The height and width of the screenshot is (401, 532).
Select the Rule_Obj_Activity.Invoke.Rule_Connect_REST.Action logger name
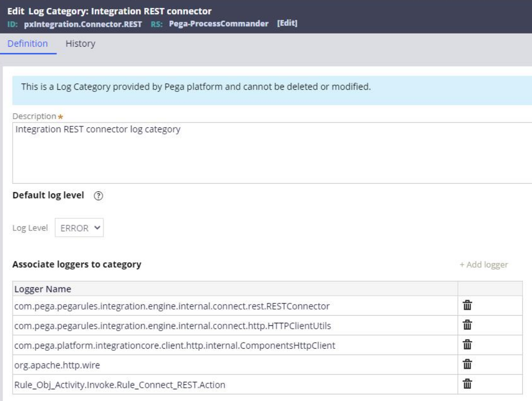[120, 385]
